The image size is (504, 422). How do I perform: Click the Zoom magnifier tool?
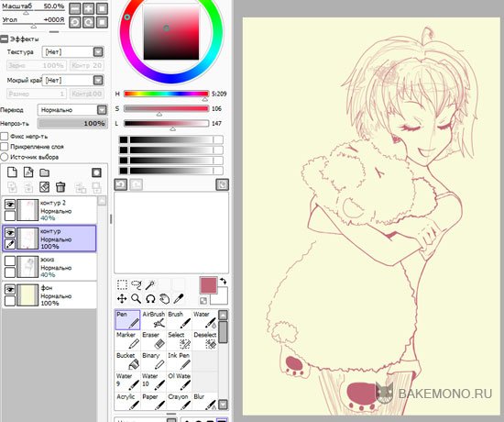point(136,299)
